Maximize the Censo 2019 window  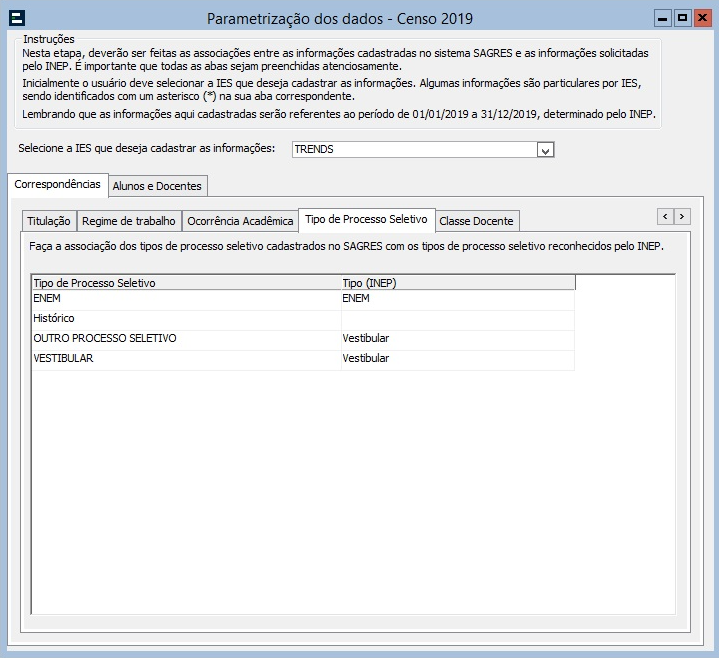coord(682,18)
